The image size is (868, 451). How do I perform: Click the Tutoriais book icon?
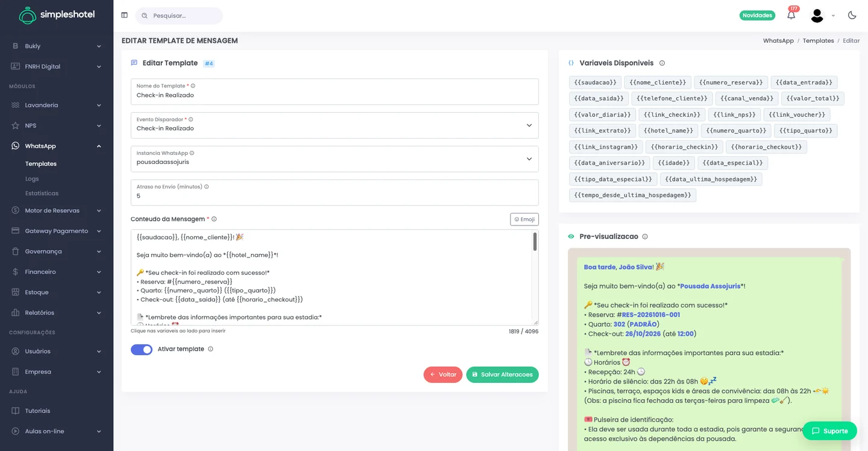coord(15,411)
